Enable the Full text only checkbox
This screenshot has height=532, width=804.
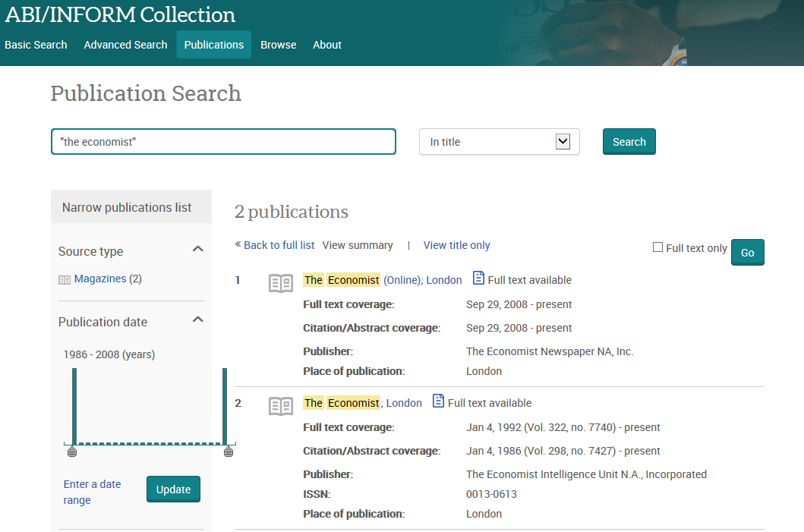click(x=657, y=247)
